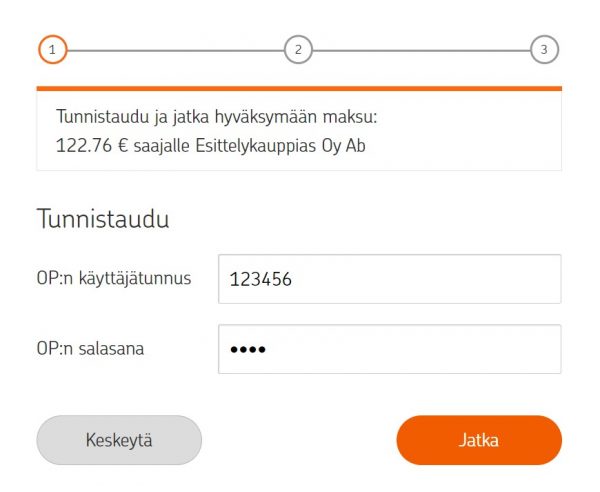Continue with the orange Jatka button
The image size is (600, 492).
click(x=479, y=440)
